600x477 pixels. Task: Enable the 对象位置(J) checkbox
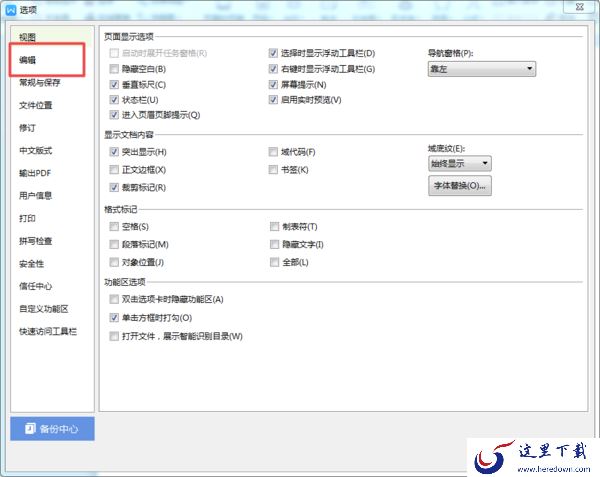point(114,262)
